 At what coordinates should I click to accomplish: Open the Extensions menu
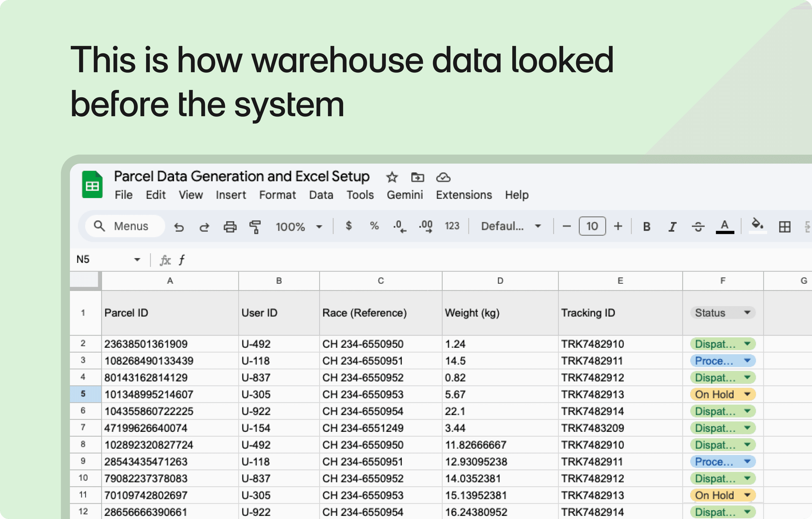(x=464, y=195)
